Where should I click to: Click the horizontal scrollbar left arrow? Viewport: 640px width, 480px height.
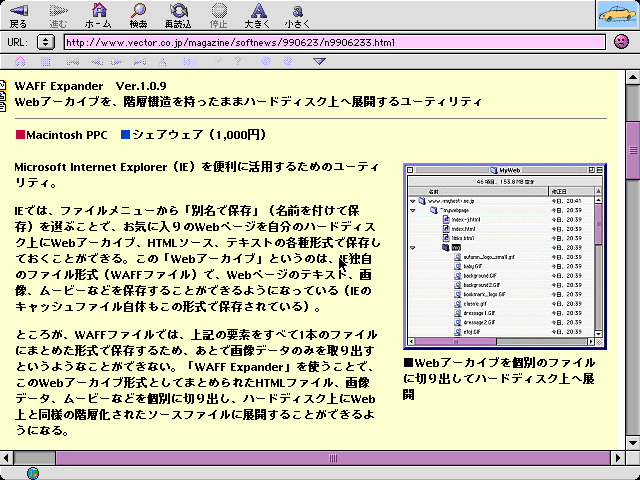click(6, 458)
